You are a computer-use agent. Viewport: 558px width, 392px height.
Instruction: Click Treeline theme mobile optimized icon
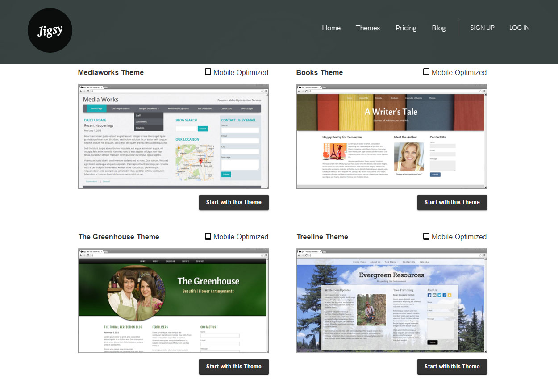tap(426, 237)
